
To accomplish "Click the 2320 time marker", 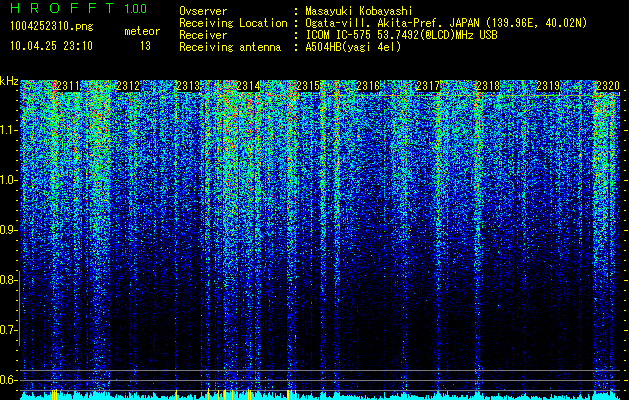I will point(608,86).
